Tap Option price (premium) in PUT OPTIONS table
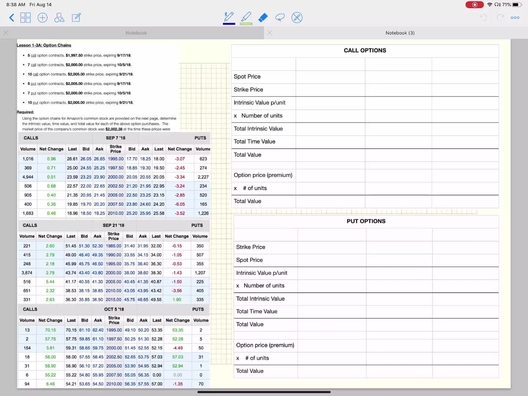Image resolution: width=528 pixels, height=396 pixels. (265, 345)
